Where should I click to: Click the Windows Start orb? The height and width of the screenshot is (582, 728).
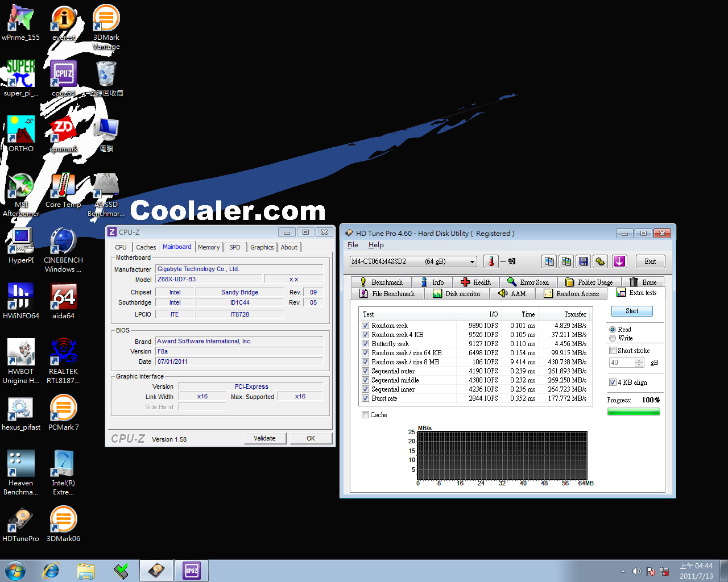point(15,571)
